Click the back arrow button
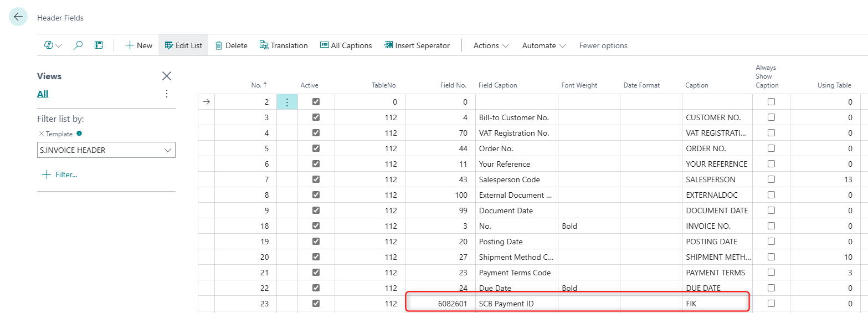Image resolution: width=868 pixels, height=313 pixels. 18,17
